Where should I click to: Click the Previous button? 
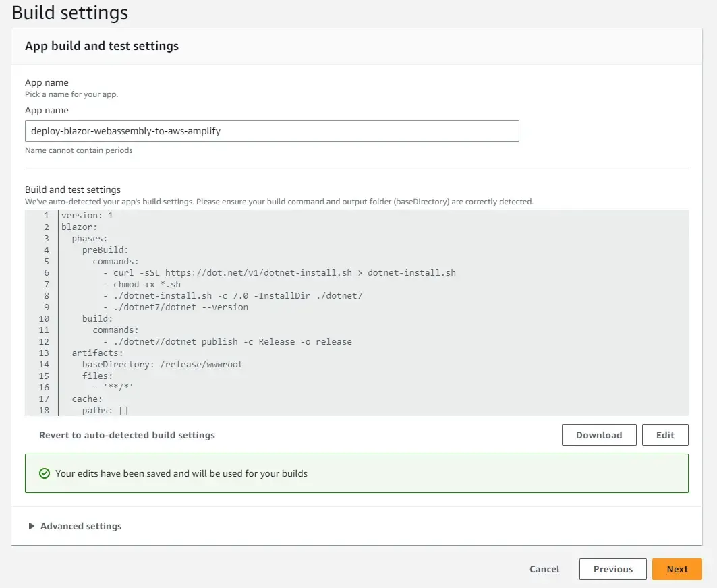pos(612,568)
